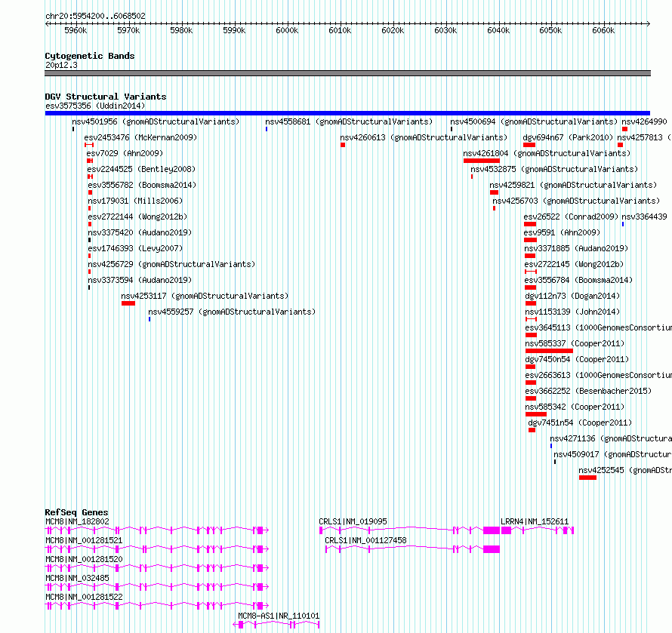Click esv2453476 (McKernan2009) label
The width and height of the screenshot is (672, 633).
[x=140, y=137]
